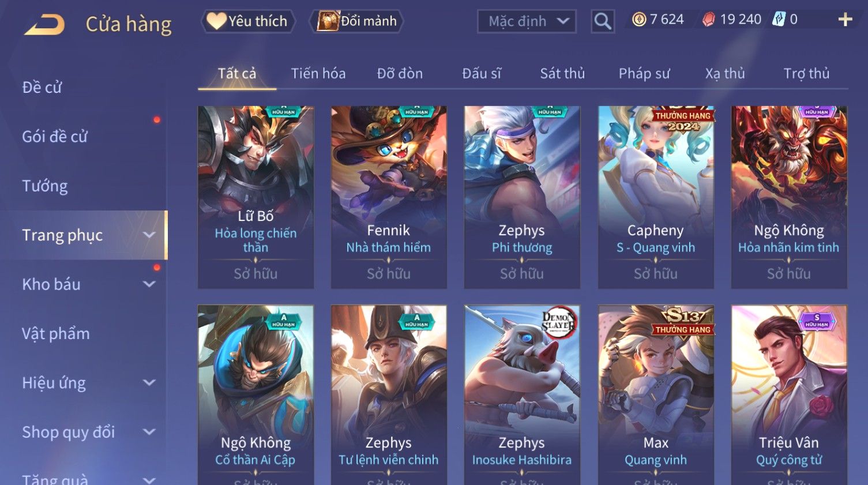Open search with the magnifier icon

[603, 21]
